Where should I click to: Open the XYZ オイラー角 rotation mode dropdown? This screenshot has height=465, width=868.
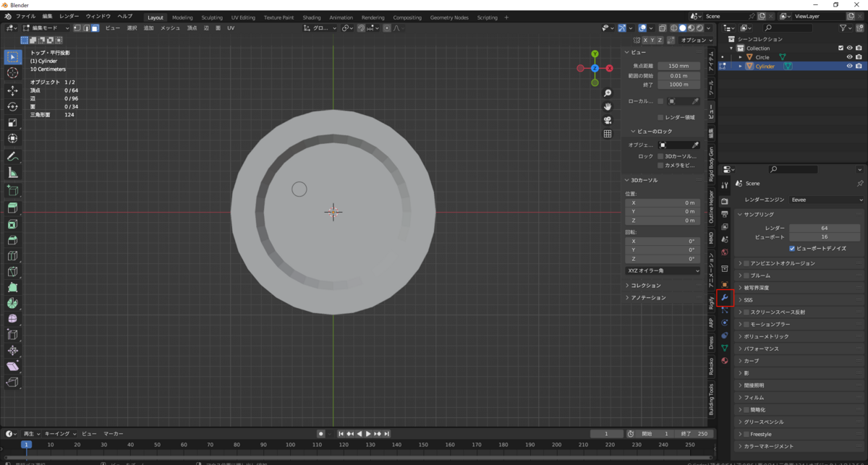(x=663, y=270)
